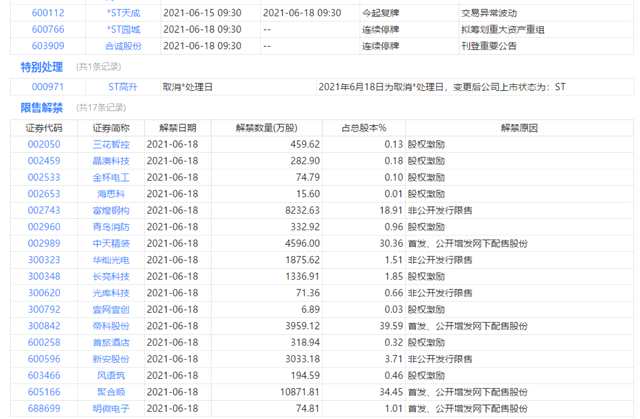Click the 特别处理 section heading
The width and height of the screenshot is (640, 419).
pyautogui.click(x=42, y=67)
